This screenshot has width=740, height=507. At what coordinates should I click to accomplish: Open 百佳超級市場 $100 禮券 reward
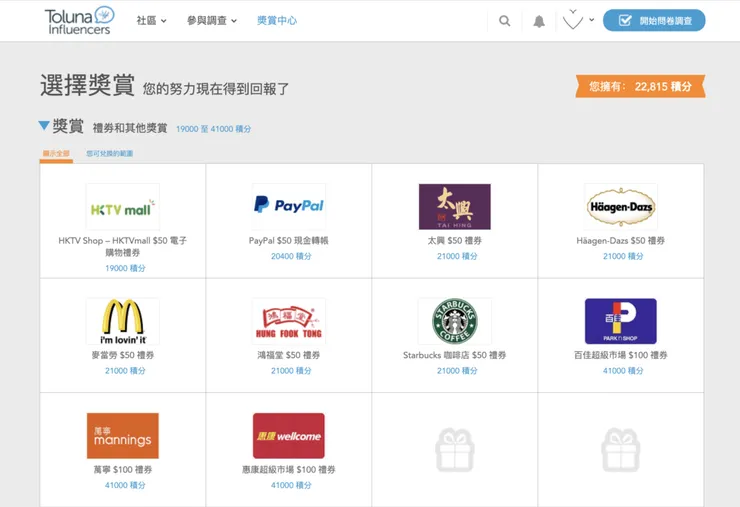tap(621, 355)
